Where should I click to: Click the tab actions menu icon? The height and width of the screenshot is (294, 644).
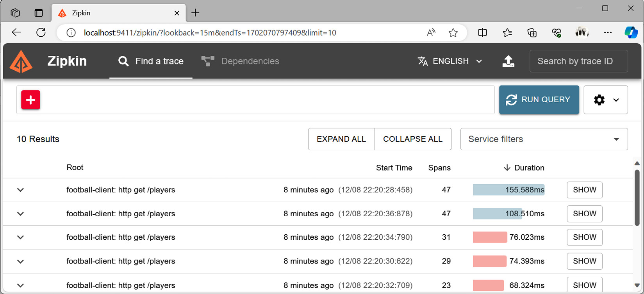pyautogui.click(x=39, y=13)
